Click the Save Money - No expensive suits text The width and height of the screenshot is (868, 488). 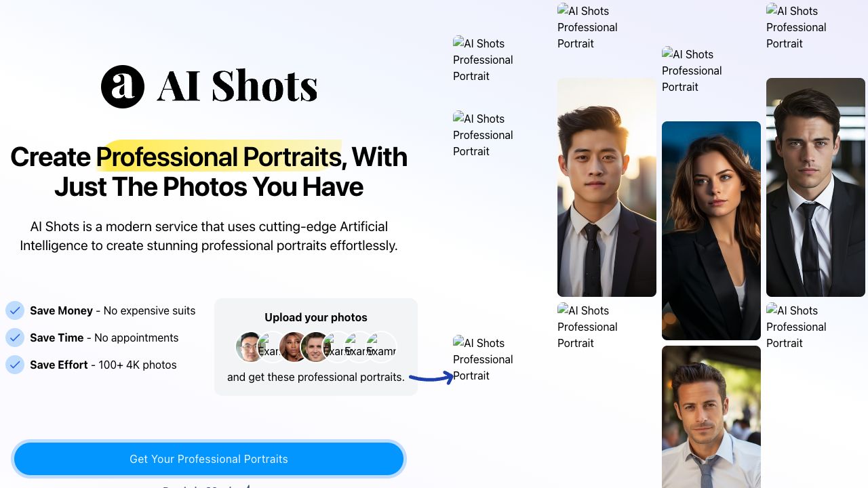click(113, 310)
